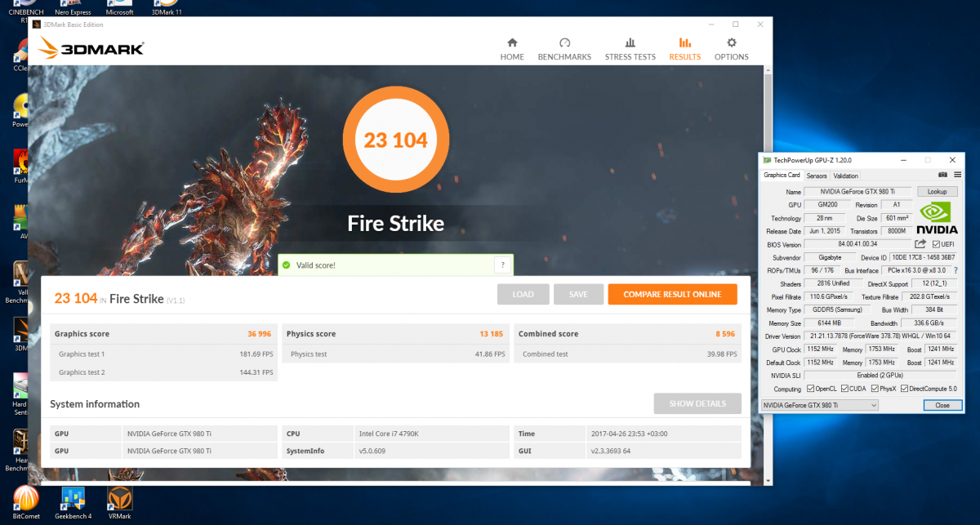Switch to the Validation tab in GPU-Z
Screen dimensions: 980x525
pyautogui.click(x=845, y=176)
